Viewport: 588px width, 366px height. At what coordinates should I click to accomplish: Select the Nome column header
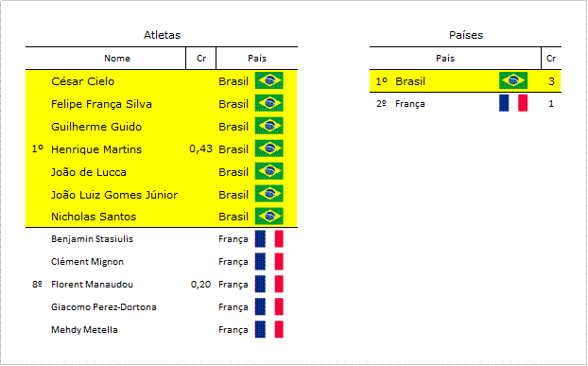117,58
